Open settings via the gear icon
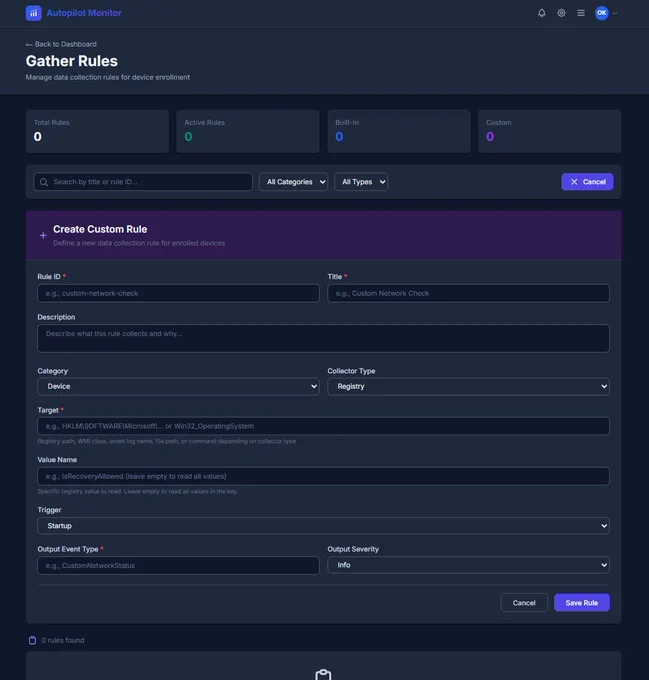649x680 pixels. coord(561,13)
